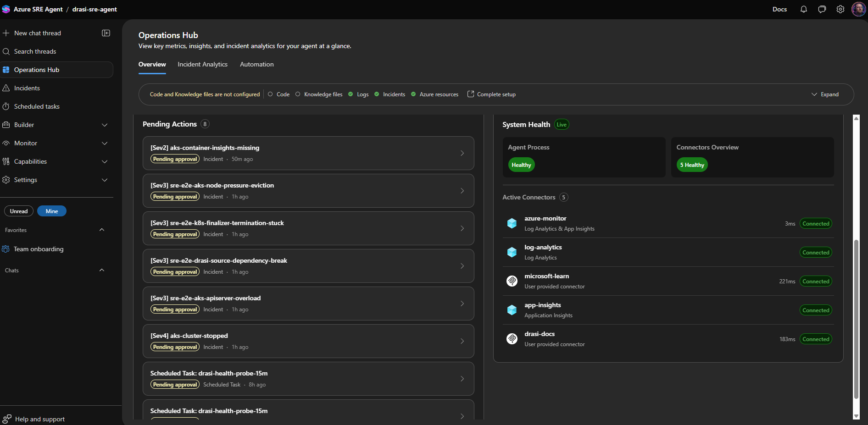Click the 5 Healthy connectors badge
This screenshot has width=868, height=425.
pyautogui.click(x=692, y=165)
